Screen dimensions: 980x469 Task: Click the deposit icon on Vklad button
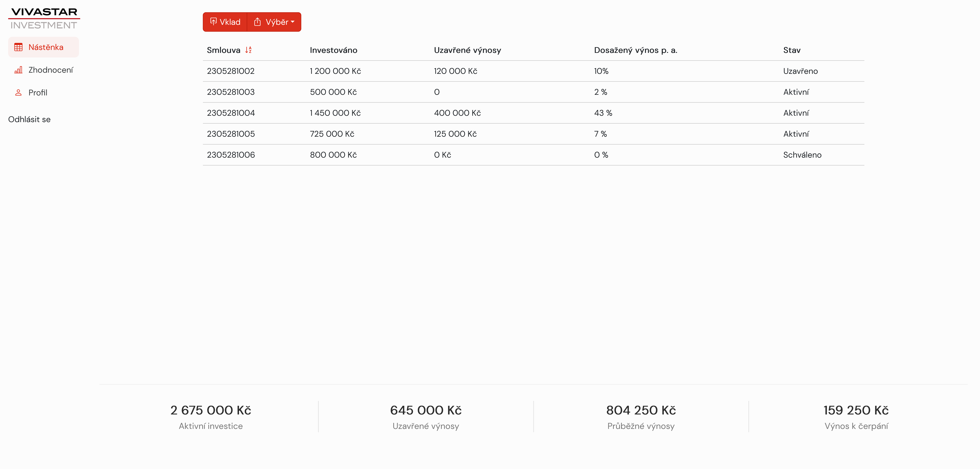pos(213,21)
